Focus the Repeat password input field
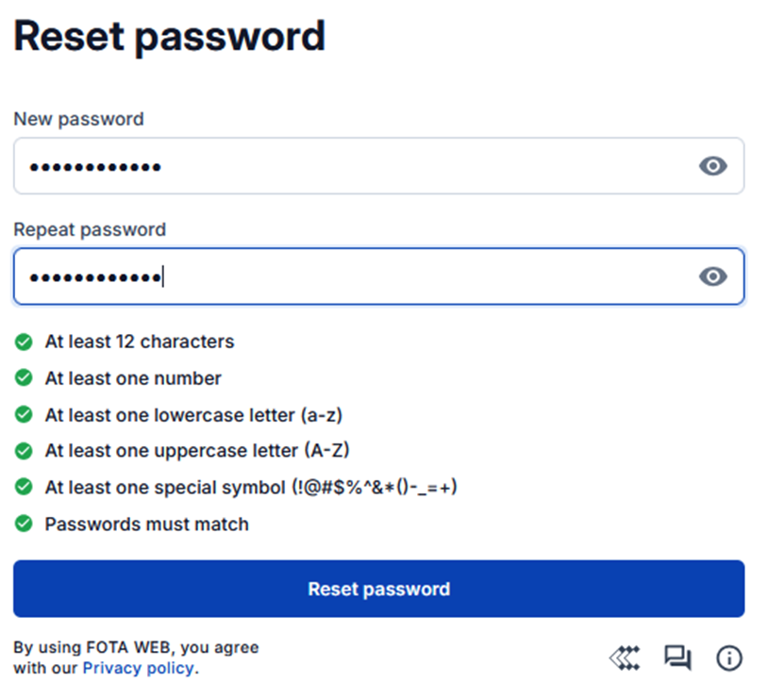This screenshot has width=767, height=700. point(349,276)
